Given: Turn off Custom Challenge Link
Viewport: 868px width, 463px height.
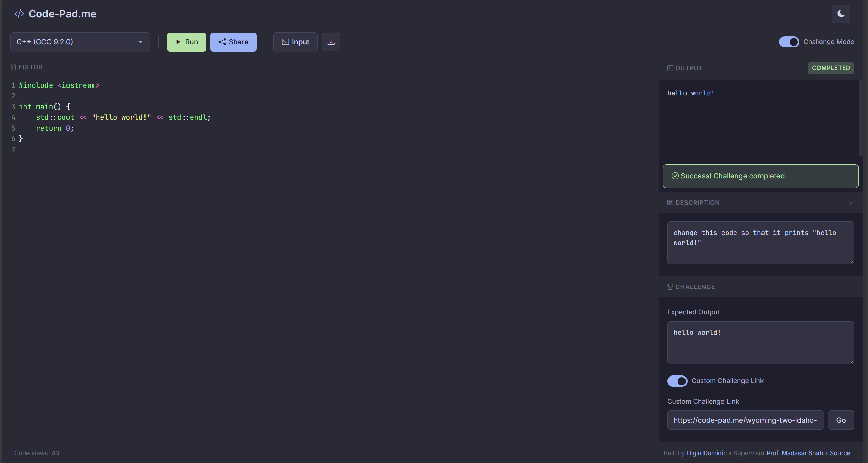Looking at the screenshot, I should tap(677, 381).
